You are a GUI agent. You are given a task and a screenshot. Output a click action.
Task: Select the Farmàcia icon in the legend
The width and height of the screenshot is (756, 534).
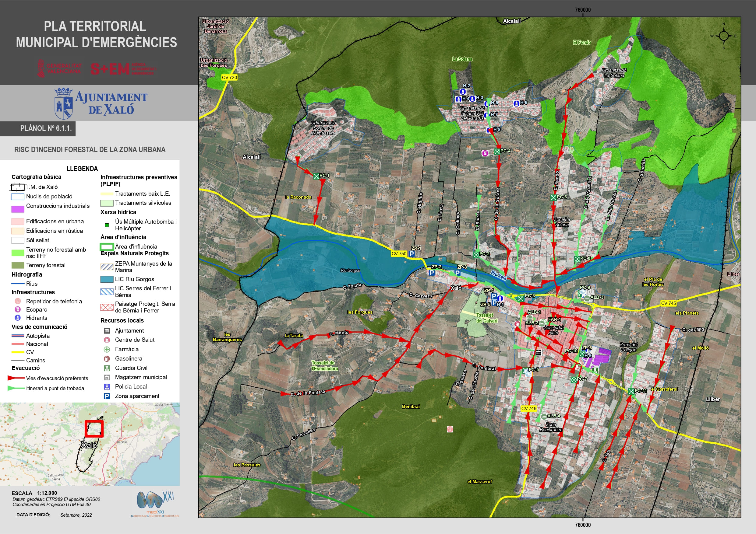(x=107, y=349)
